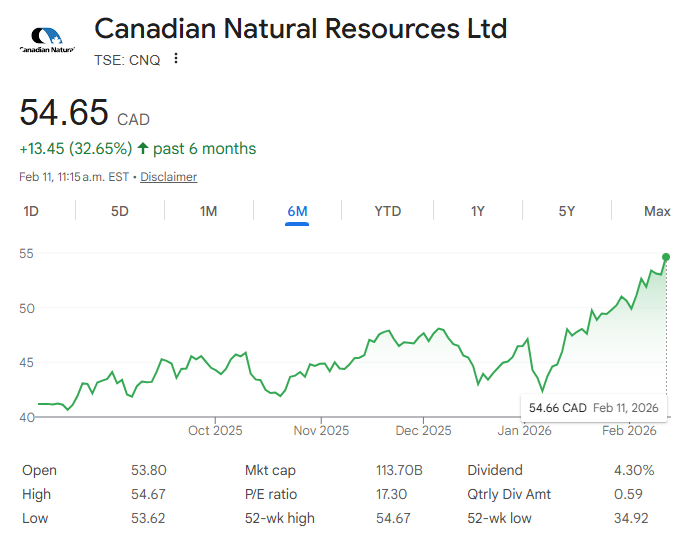Select the Max time range tab
This screenshot has width=676, height=537.
point(657,211)
